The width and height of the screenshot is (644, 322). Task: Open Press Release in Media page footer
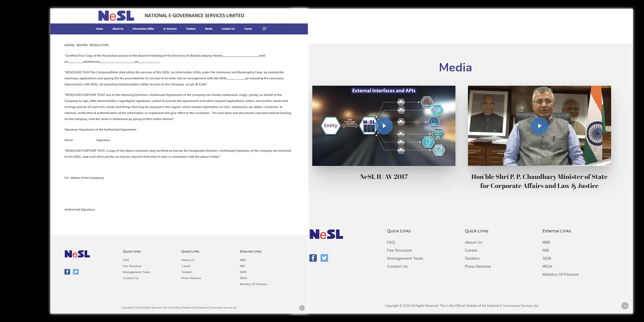pyautogui.click(x=478, y=266)
